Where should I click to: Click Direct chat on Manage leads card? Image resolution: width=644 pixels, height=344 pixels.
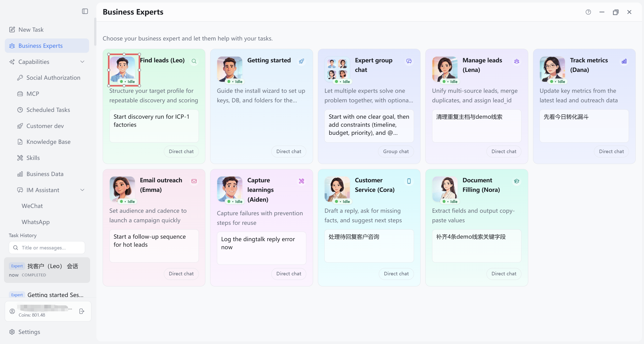pyautogui.click(x=504, y=151)
